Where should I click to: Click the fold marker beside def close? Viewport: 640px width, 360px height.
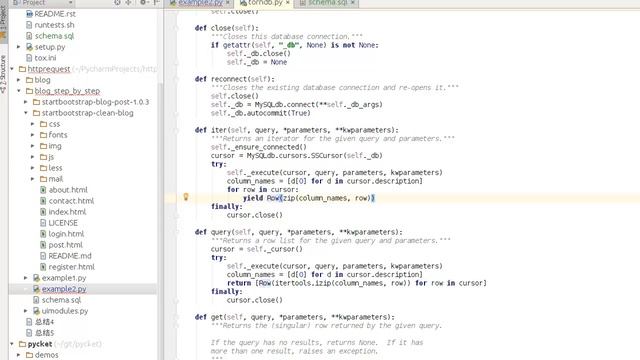[x=176, y=28]
